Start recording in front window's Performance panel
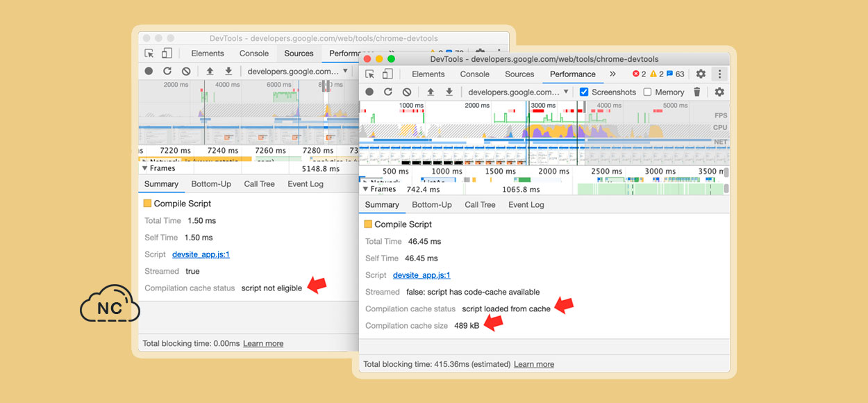The image size is (868, 403). point(369,92)
